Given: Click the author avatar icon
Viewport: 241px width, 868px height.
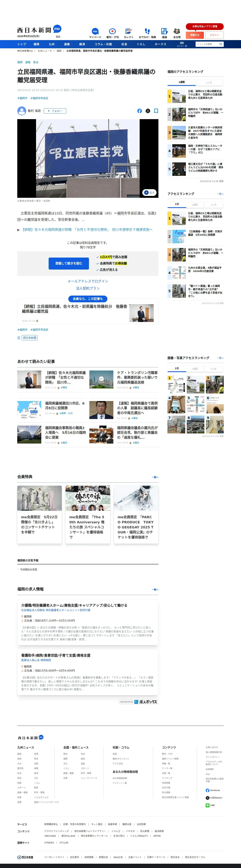Looking at the screenshot, I should [22, 111].
